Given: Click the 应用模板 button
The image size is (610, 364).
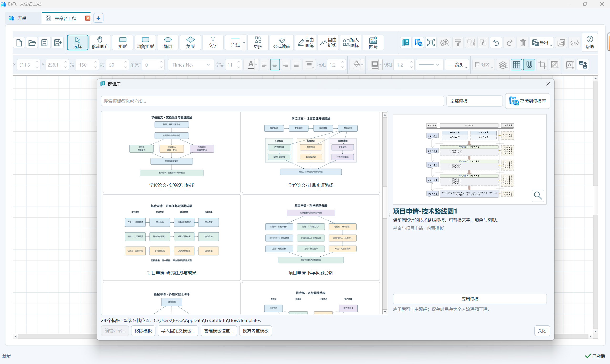Looking at the screenshot, I should click(470, 299).
